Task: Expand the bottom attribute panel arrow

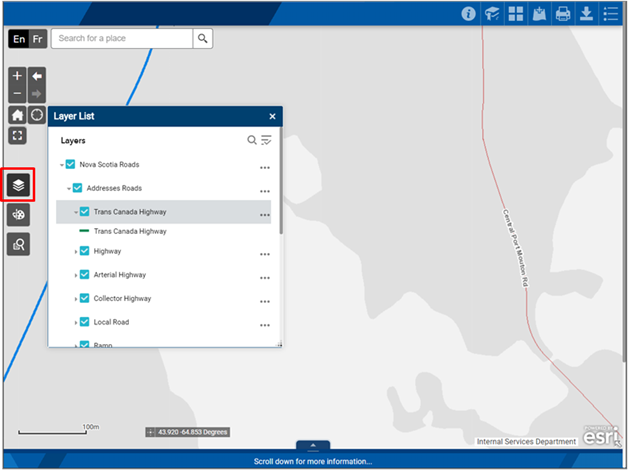Action: click(313, 445)
